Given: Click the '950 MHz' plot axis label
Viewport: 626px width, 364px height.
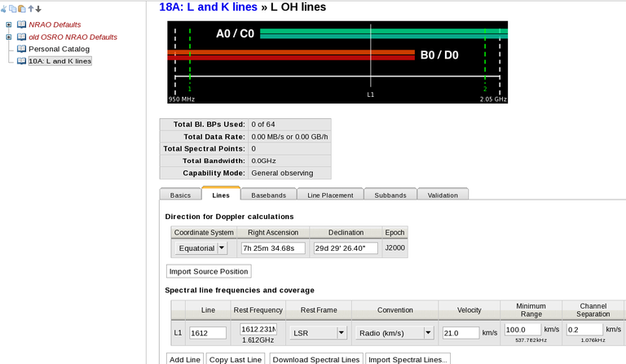Looking at the screenshot, I should click(182, 99).
